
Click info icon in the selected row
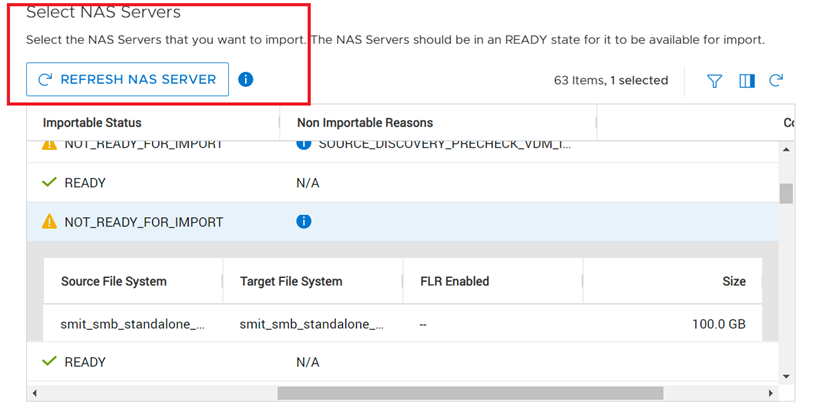tap(304, 221)
